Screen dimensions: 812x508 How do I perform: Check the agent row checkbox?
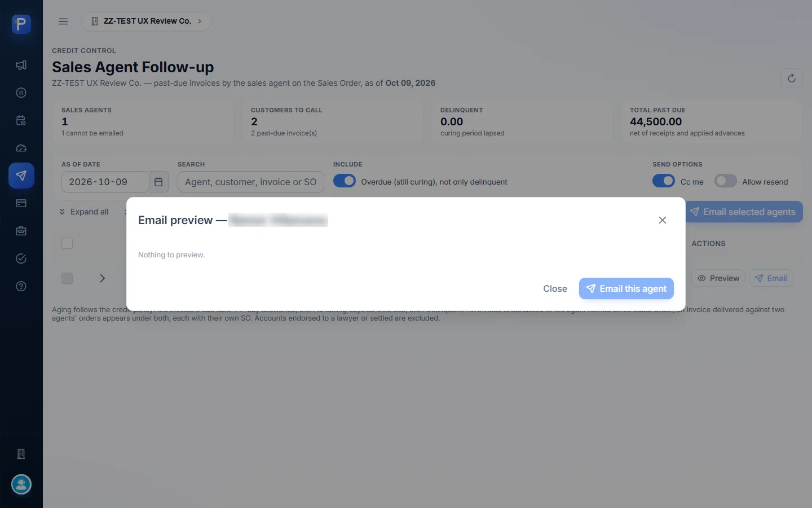pos(67,278)
